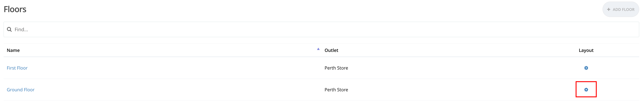Open the Ground Floor link
Screen dimensions: 644x102
click(x=20, y=90)
